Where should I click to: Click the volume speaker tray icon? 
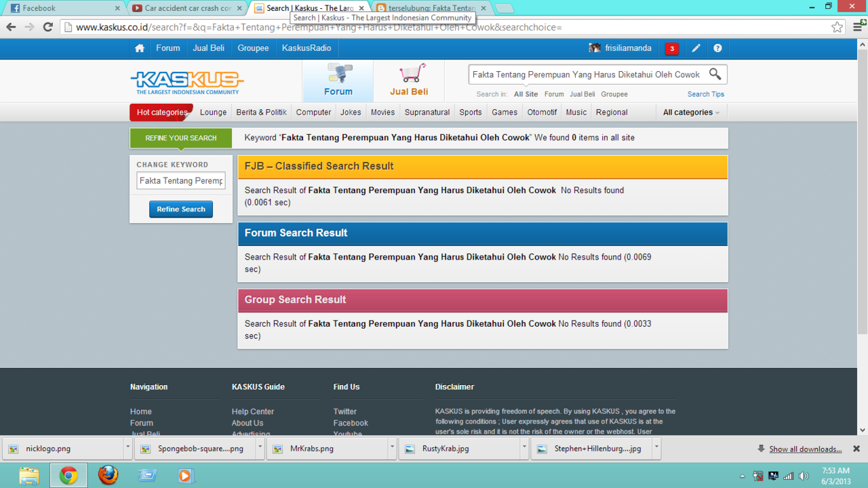pos(804,476)
